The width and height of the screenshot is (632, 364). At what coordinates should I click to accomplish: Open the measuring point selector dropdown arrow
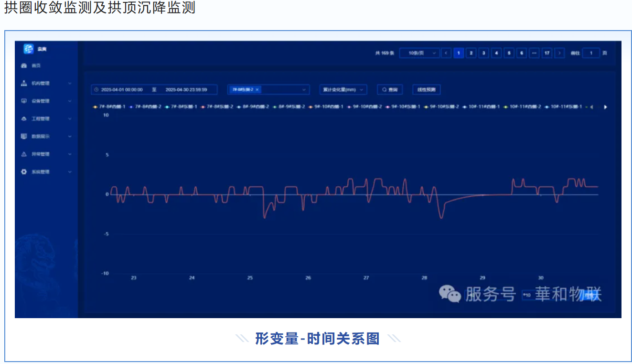[304, 89]
